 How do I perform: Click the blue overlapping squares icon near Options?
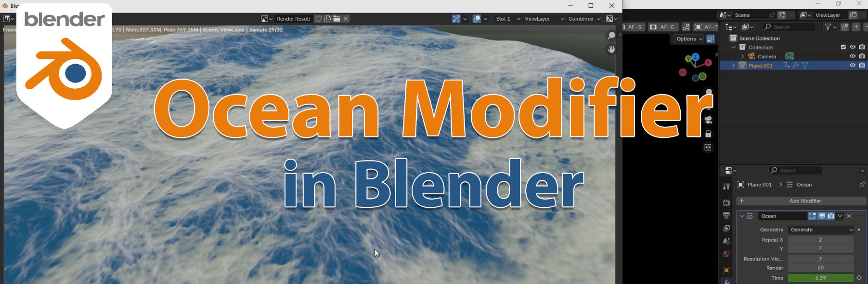click(711, 39)
